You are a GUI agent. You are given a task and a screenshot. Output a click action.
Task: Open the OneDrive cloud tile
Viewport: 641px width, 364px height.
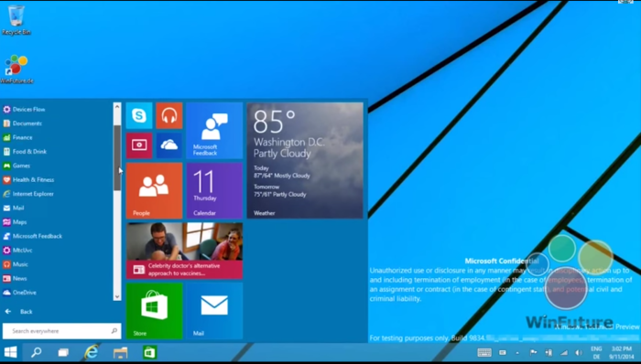coord(169,145)
